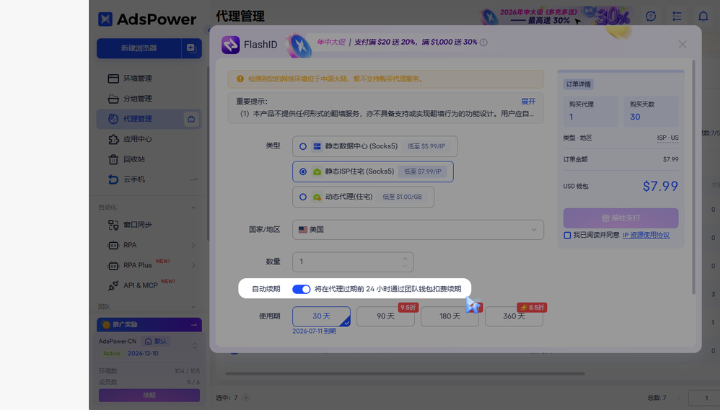Click the FlashID logo icon
Image resolution: width=720 pixels, height=410 pixels.
231,45
